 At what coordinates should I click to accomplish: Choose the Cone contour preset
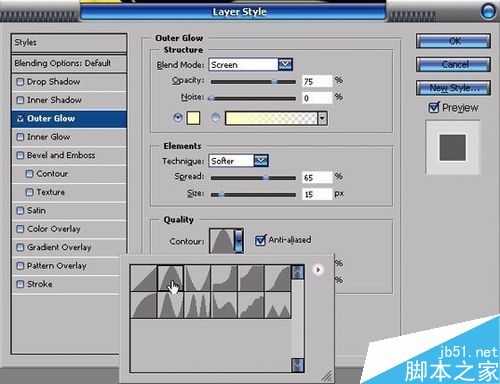[170, 278]
